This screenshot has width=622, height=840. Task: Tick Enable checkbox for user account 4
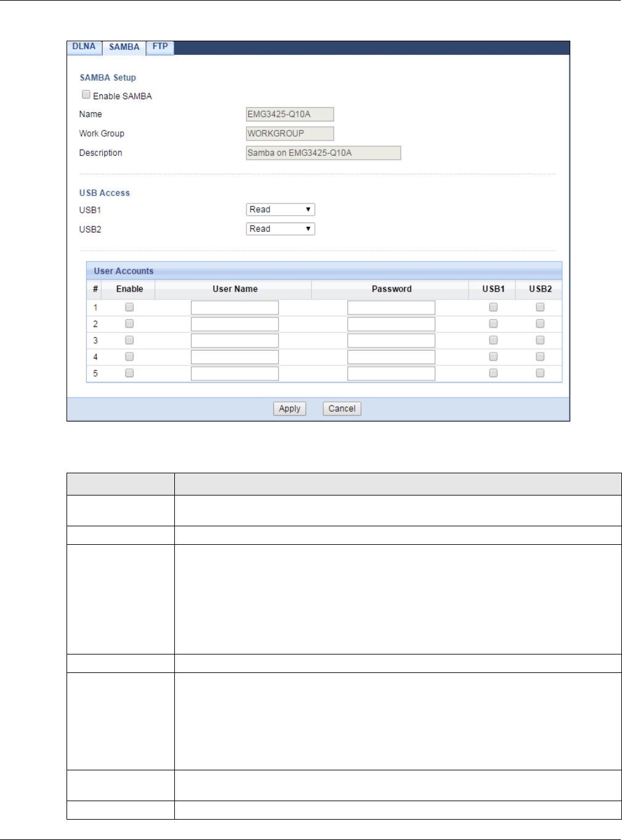coord(129,356)
